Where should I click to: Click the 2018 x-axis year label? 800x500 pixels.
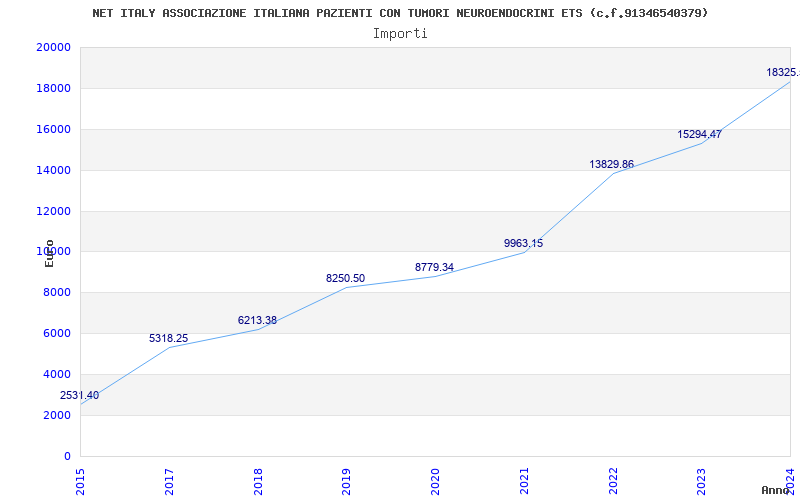(x=258, y=481)
